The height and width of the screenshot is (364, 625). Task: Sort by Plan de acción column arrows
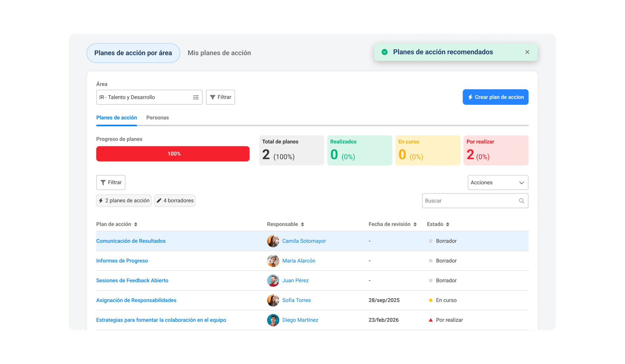136,224
